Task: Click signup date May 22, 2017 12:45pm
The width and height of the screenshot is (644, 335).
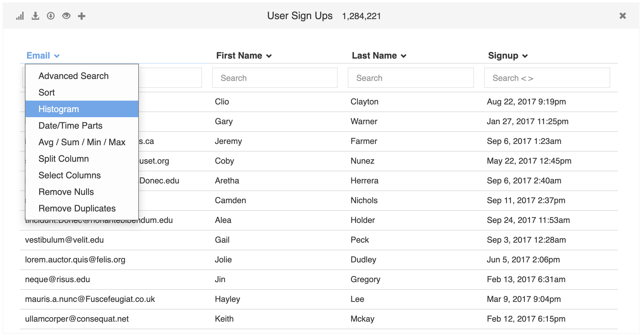Action: point(529,161)
